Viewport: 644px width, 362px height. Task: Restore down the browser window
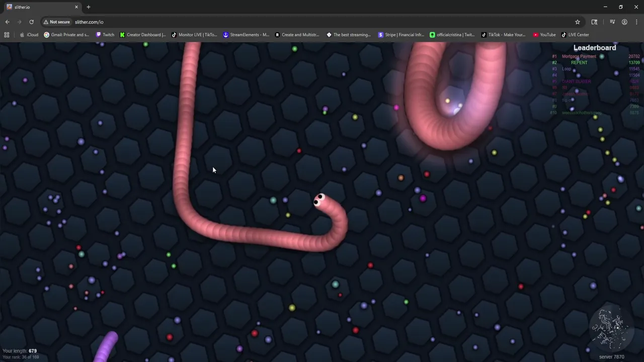[621, 7]
